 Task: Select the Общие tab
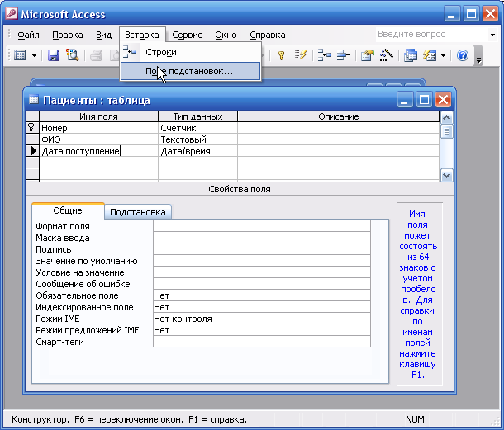click(68, 210)
